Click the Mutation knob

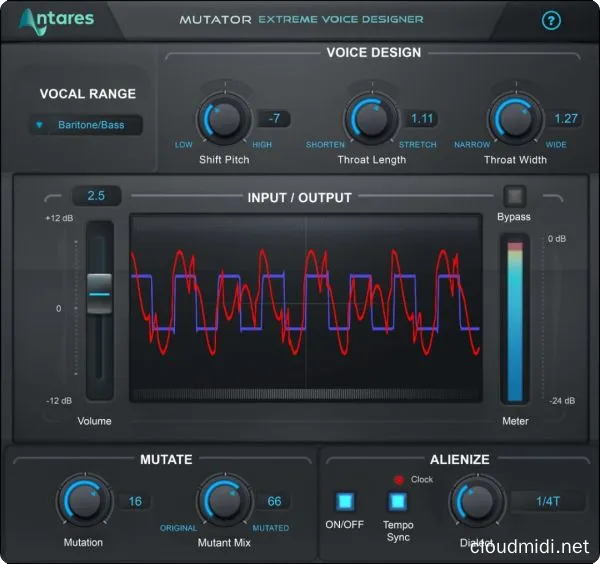click(85, 501)
